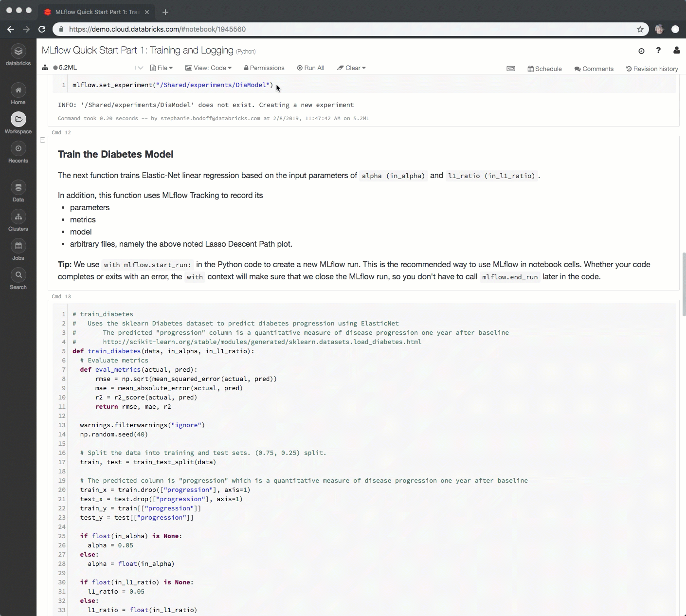Open the Jobs sidebar icon
Screen dimensions: 686x616
click(18, 246)
